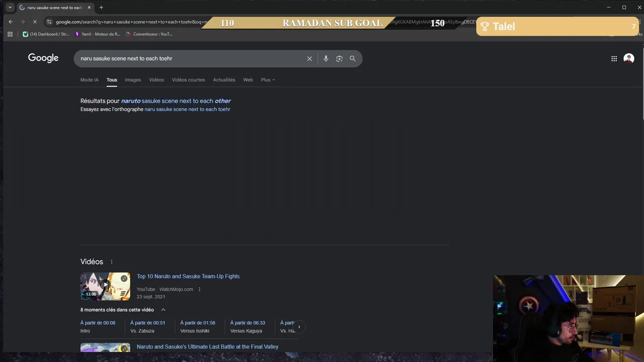This screenshot has height=362, width=644.
Task: Open the Dashboard / Str... bookmark
Action: 46,34
